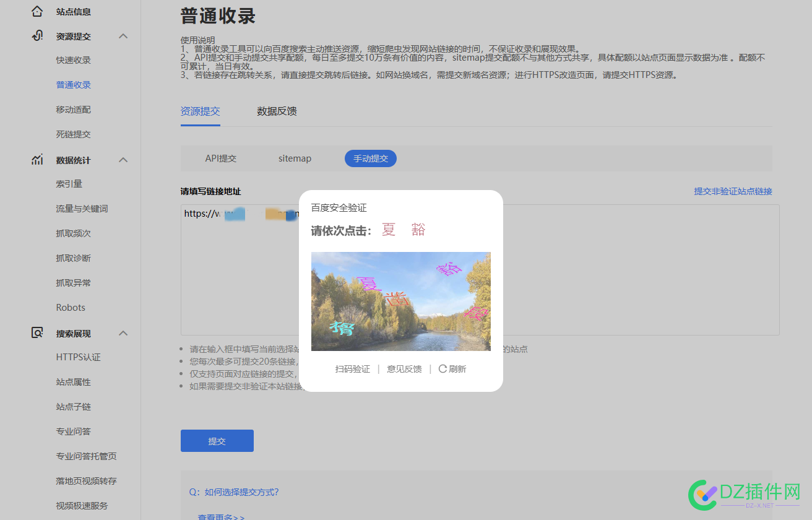Collapse the 搜索展现 section chevron

coord(123,333)
